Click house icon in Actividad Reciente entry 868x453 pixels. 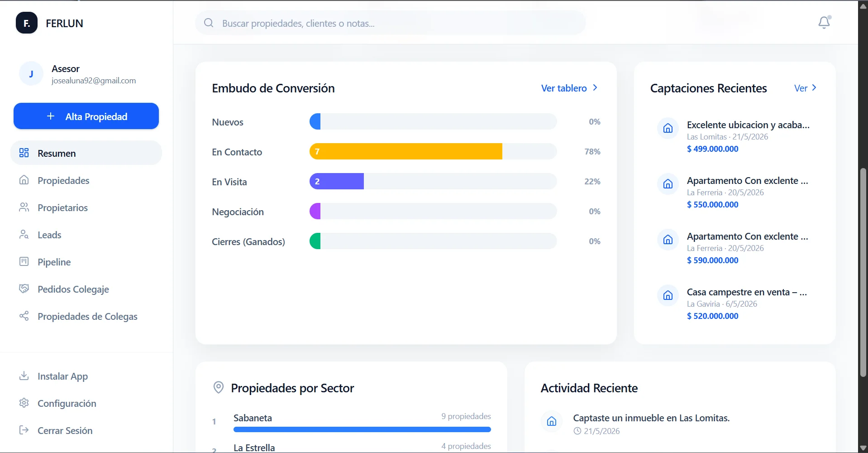[x=552, y=421]
